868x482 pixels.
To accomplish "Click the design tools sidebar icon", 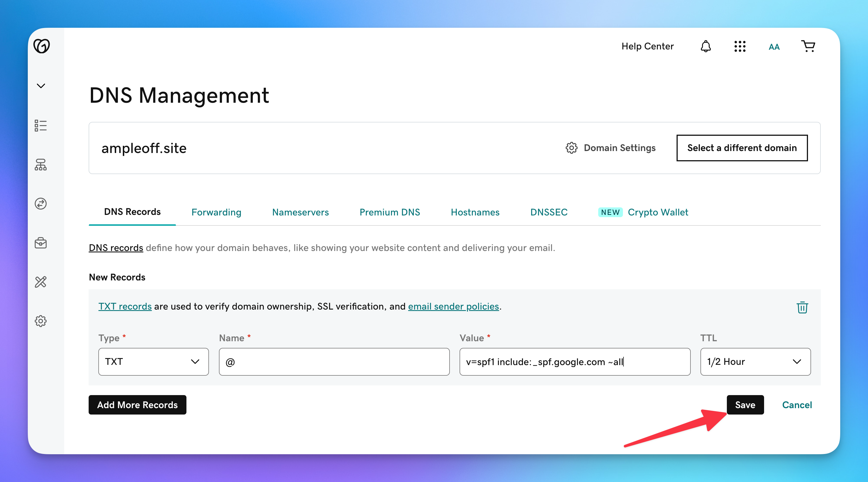I will click(41, 282).
